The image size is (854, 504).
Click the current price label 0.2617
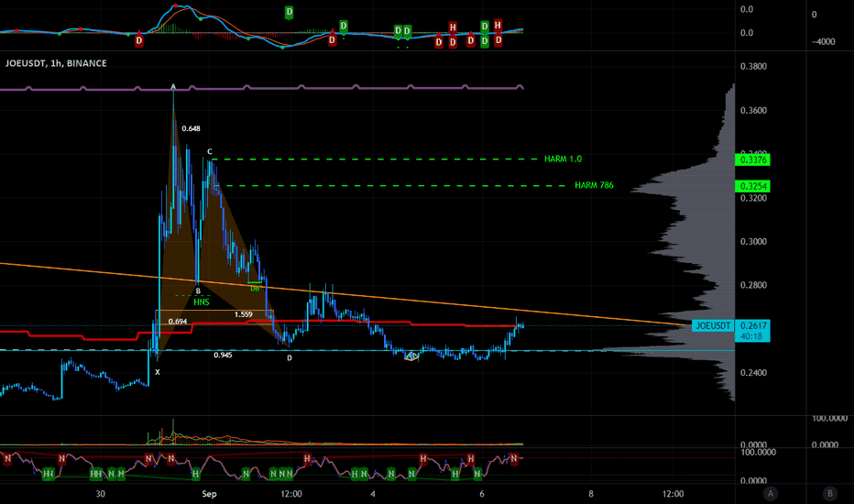(x=752, y=325)
